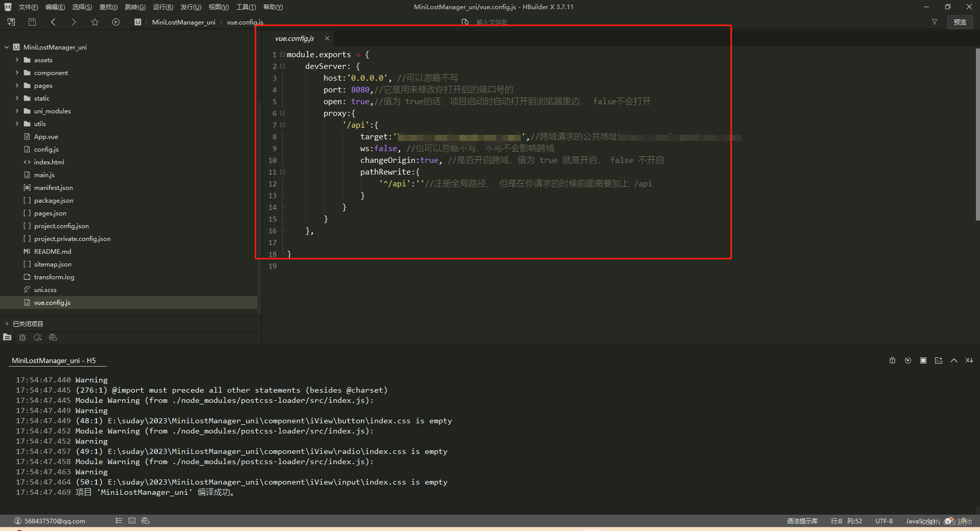
Task: Open main.js in the file tree
Action: coord(44,175)
